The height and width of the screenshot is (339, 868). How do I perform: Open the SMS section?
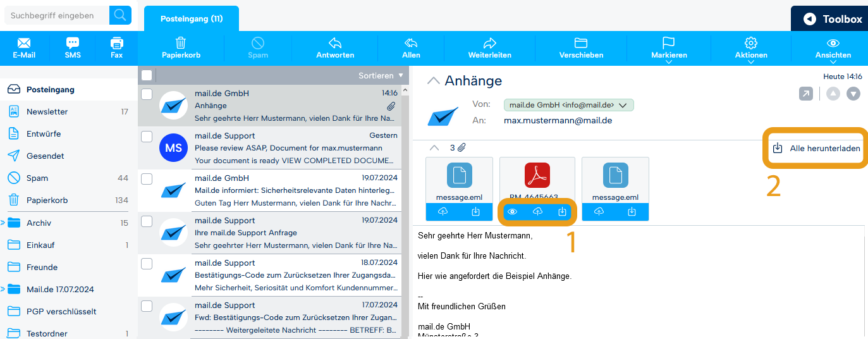[x=73, y=48]
